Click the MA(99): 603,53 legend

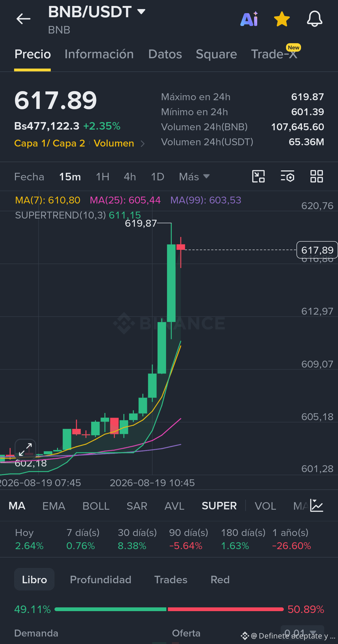tap(206, 200)
